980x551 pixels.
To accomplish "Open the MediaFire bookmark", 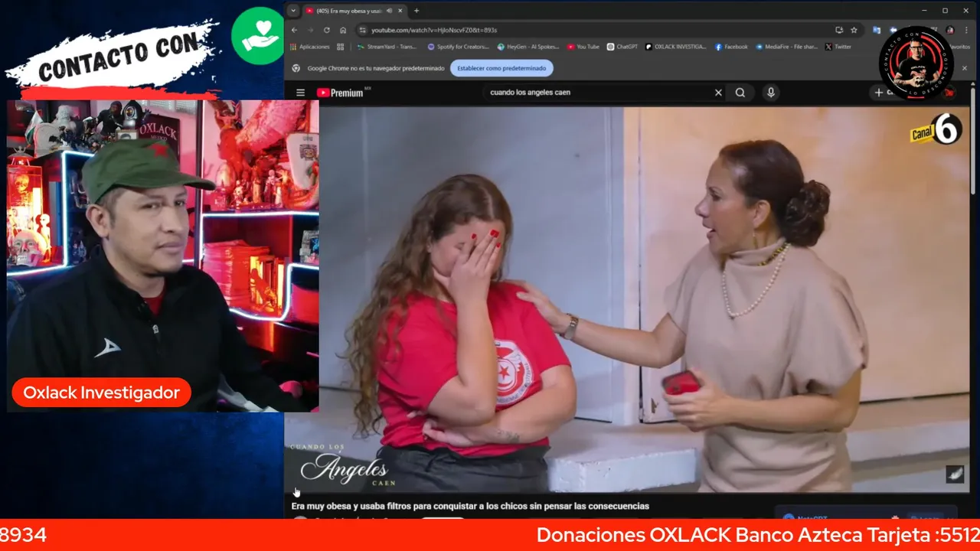I will pyautogui.click(x=786, y=47).
